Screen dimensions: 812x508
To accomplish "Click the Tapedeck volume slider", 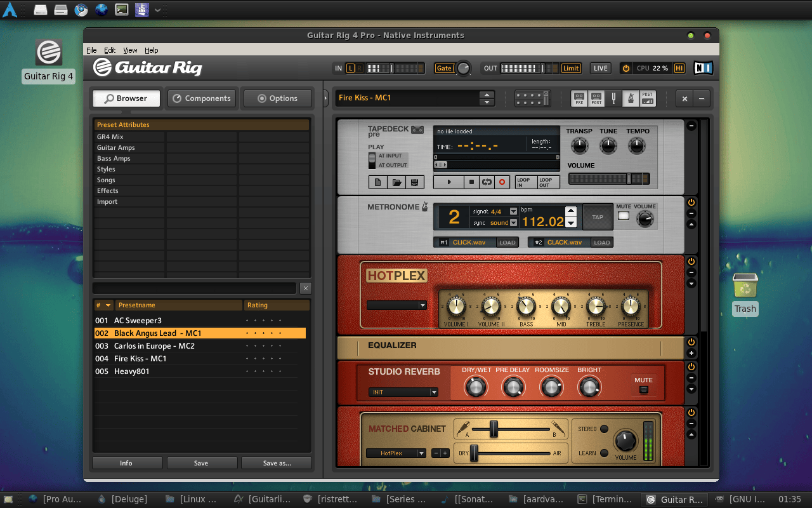I will click(609, 179).
